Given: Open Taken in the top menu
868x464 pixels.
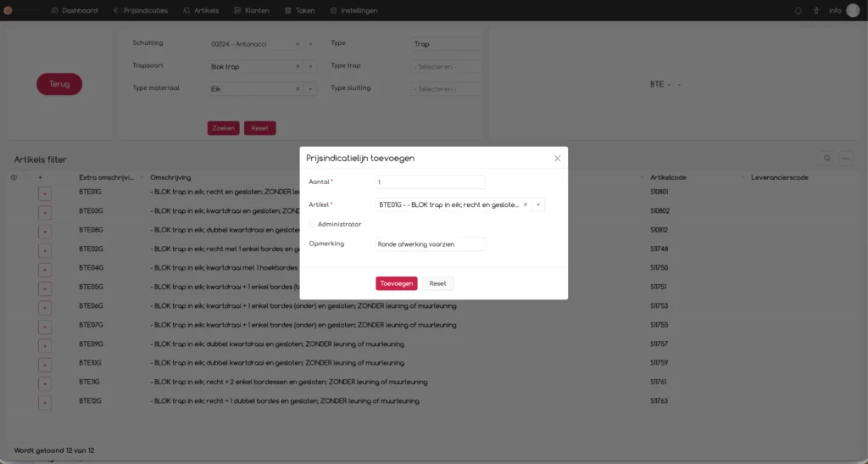Looking at the screenshot, I should coord(299,10).
